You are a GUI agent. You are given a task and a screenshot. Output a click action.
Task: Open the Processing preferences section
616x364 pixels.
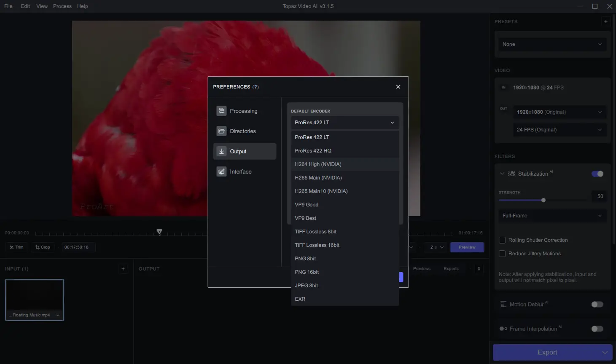point(245,111)
